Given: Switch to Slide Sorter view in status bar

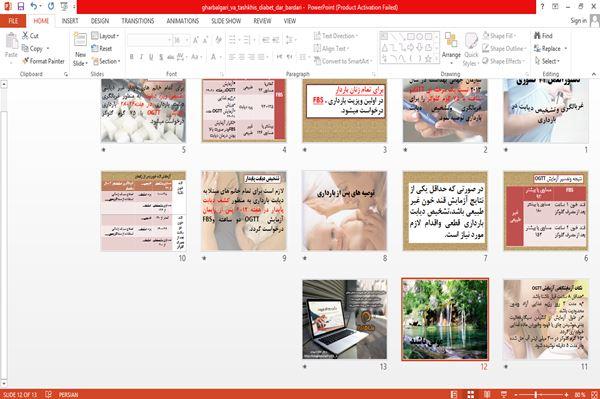Looking at the screenshot, I should (x=470, y=394).
